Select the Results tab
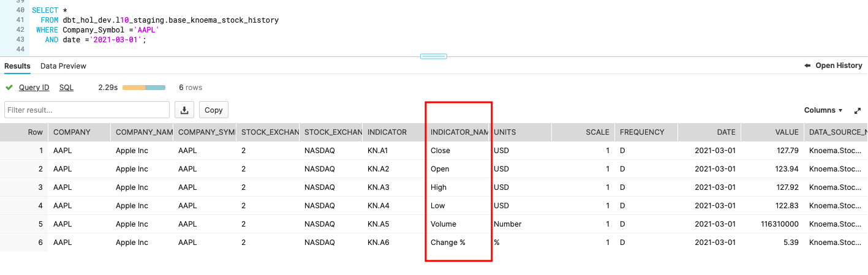 17,66
